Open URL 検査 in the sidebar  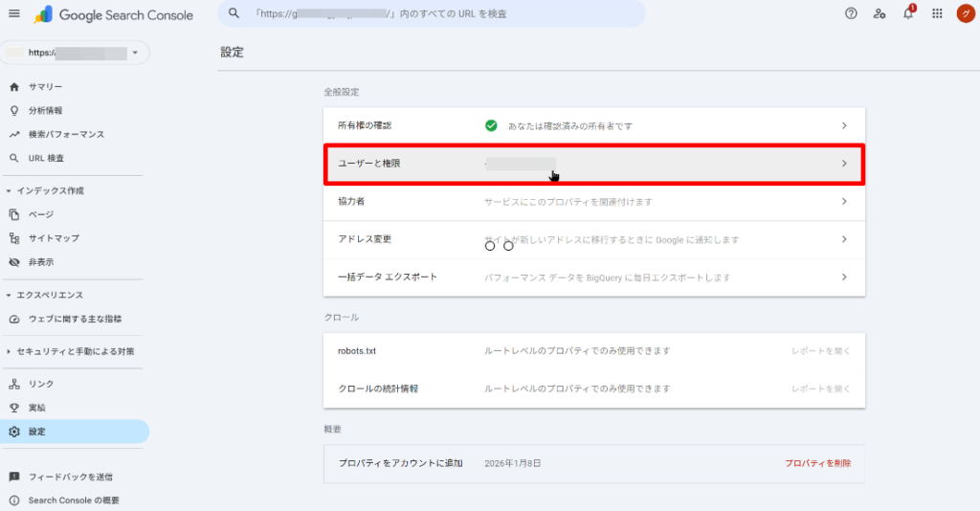[46, 158]
